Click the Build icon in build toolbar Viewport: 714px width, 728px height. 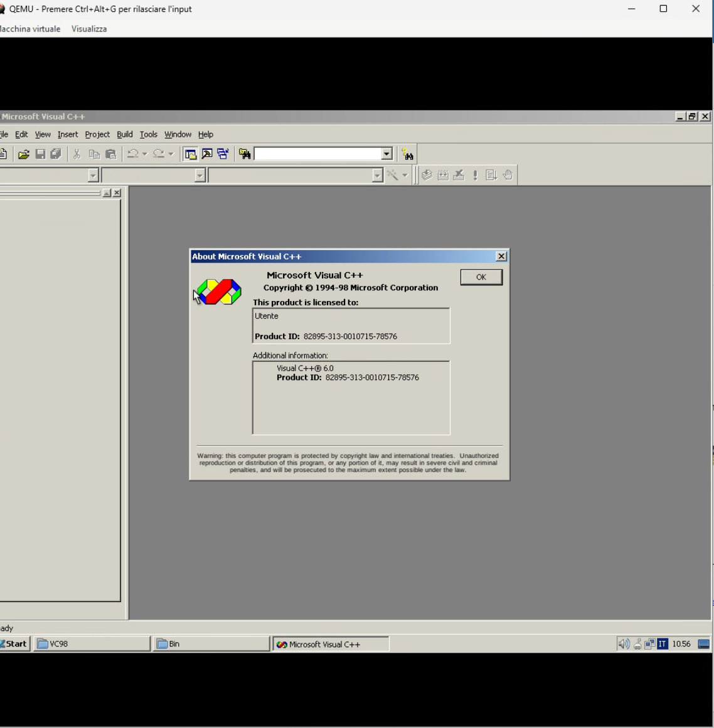point(443,175)
